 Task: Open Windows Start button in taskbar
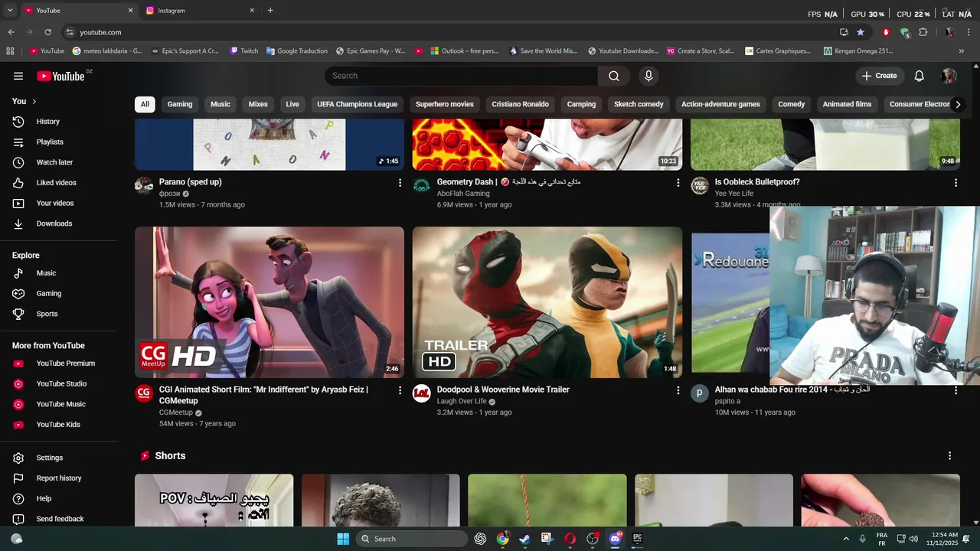click(343, 539)
